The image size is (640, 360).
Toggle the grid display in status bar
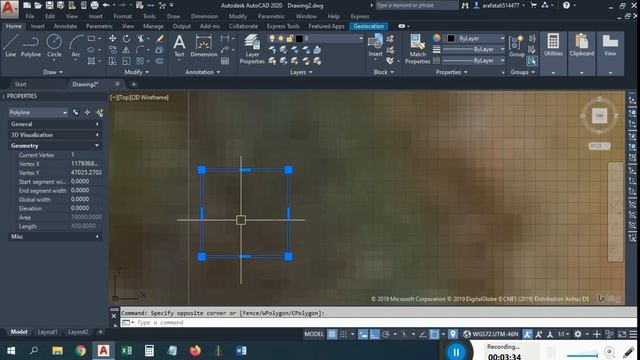tap(332, 334)
